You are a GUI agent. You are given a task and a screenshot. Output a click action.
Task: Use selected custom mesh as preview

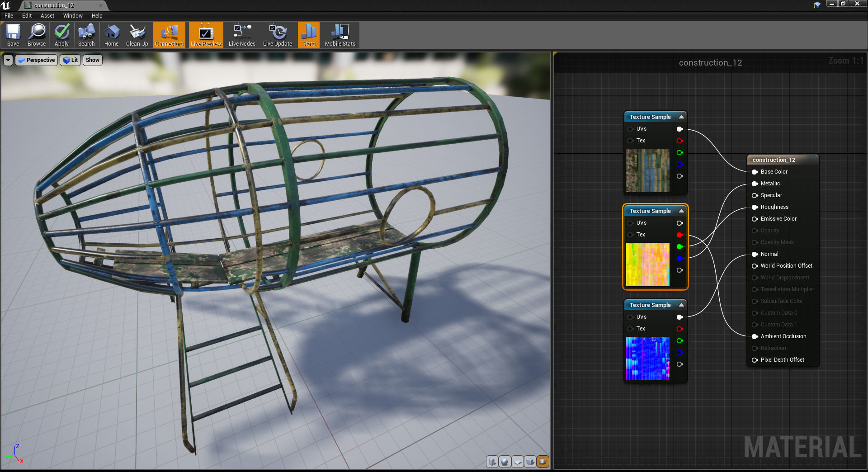tap(543, 462)
